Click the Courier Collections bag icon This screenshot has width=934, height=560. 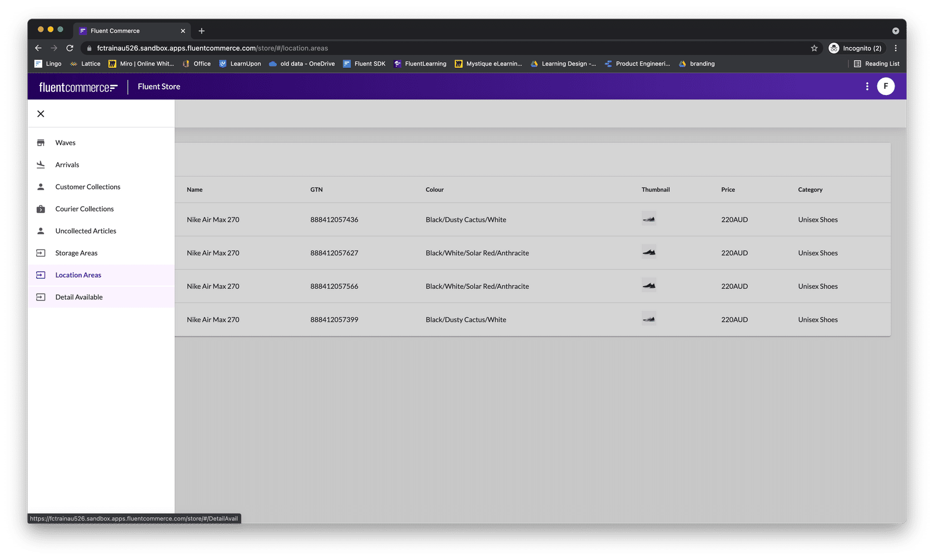click(41, 209)
